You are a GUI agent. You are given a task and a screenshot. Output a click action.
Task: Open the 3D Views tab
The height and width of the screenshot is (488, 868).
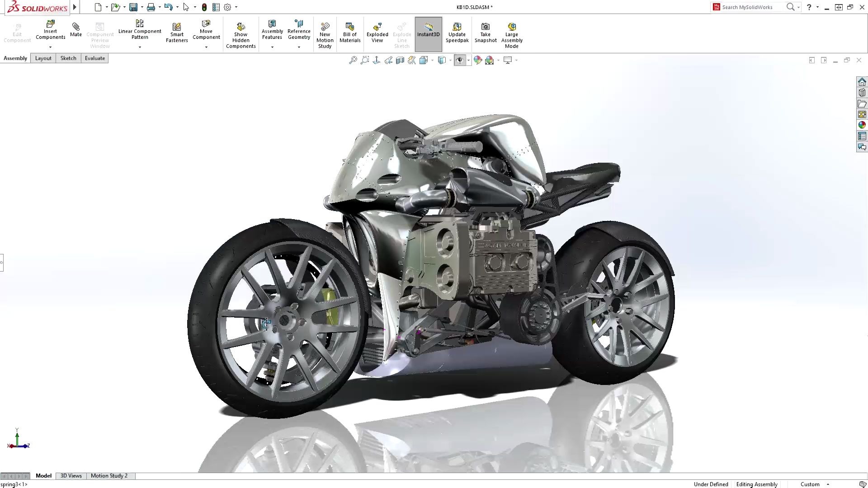[71, 475]
